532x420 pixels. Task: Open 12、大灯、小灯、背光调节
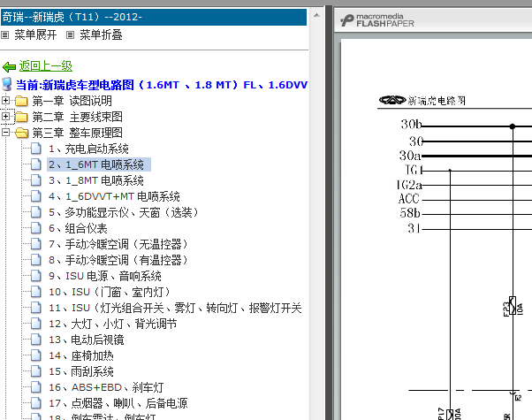[x=112, y=324]
